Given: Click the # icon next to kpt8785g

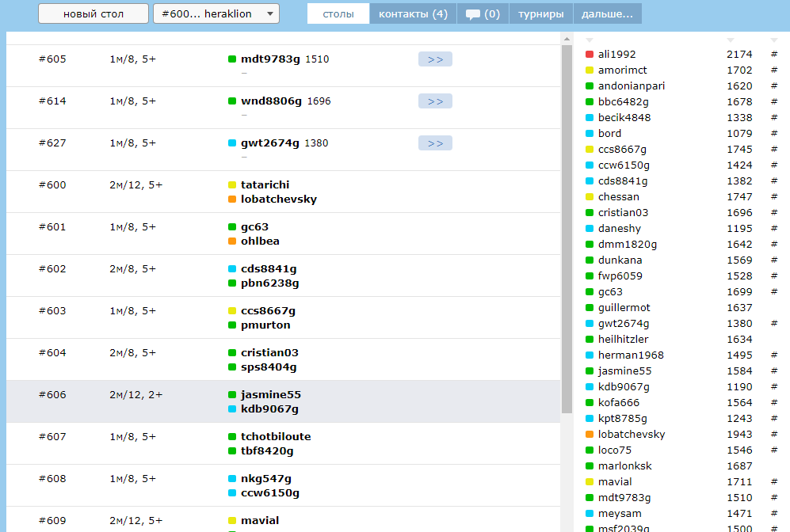Looking at the screenshot, I should (774, 418).
